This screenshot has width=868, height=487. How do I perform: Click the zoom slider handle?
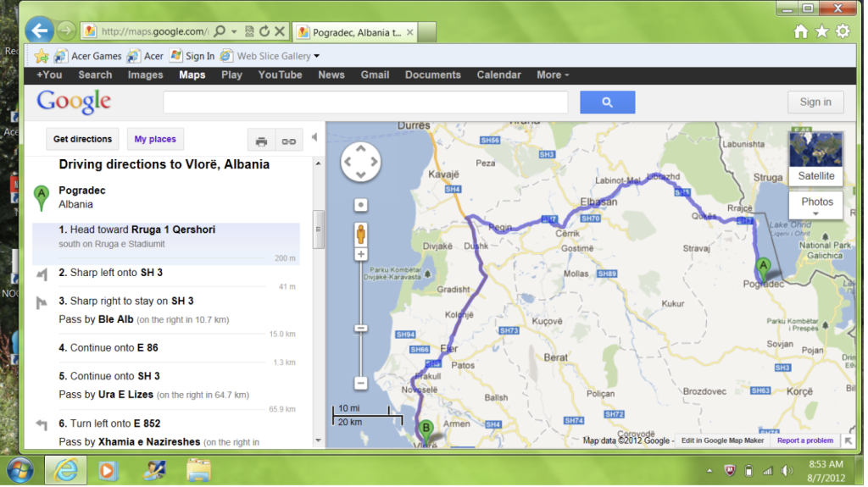point(361,329)
